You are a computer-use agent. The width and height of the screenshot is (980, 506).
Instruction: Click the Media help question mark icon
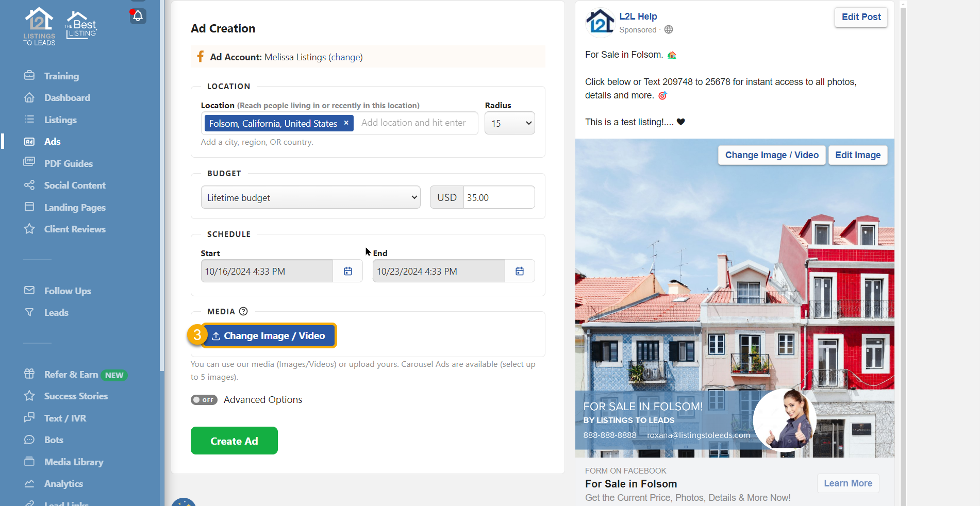pos(243,311)
